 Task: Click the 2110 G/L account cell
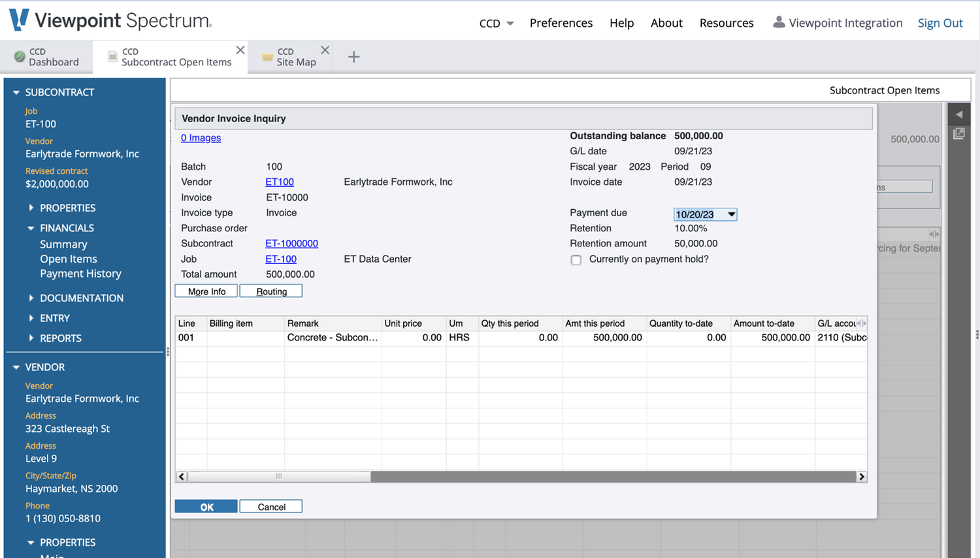click(841, 338)
